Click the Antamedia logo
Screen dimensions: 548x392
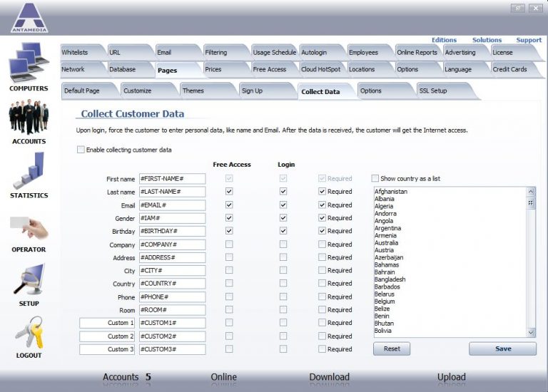(x=29, y=17)
